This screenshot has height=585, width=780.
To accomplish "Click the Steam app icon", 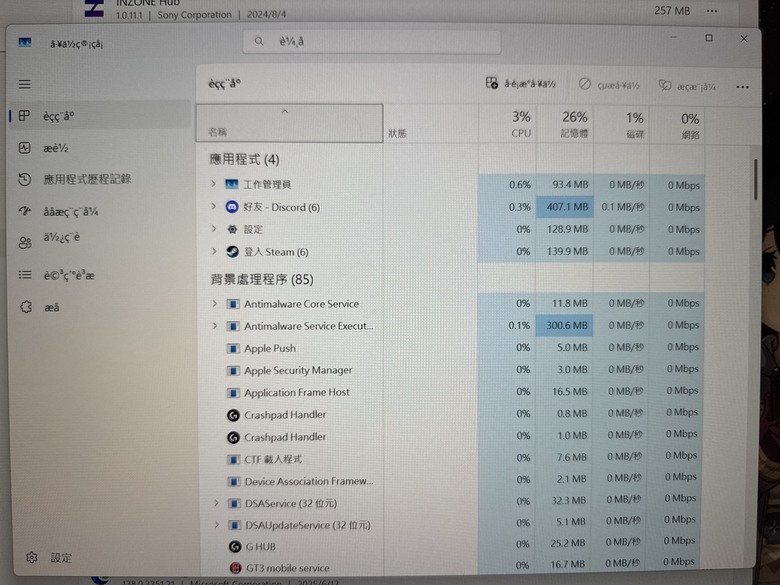I will [x=232, y=251].
